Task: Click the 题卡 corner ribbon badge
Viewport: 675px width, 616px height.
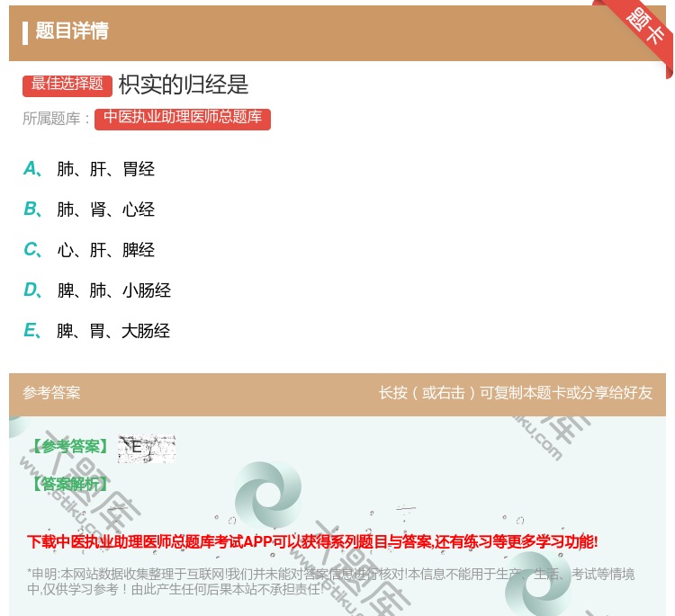Action: click(x=646, y=28)
